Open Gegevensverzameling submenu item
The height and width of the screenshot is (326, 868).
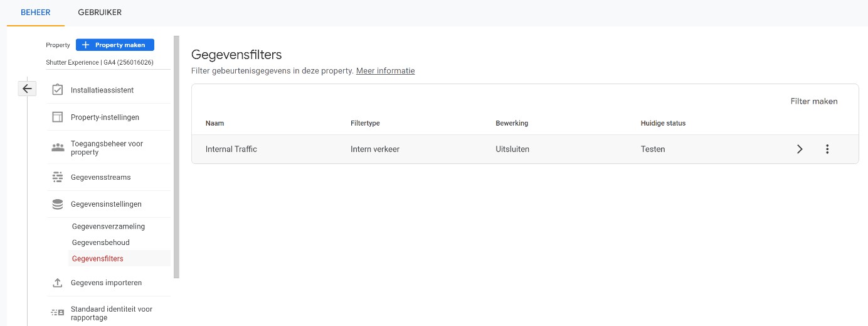tap(109, 226)
